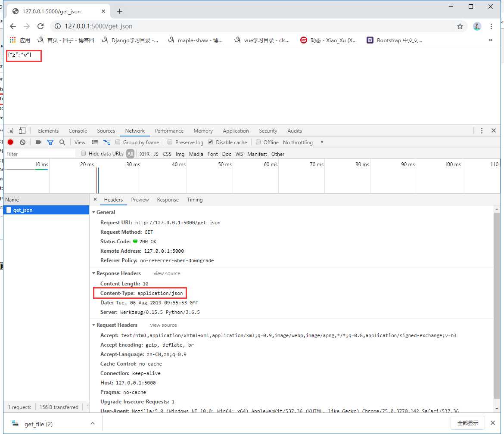Close the get_json browser tab
504x437 pixels.
[103, 11]
